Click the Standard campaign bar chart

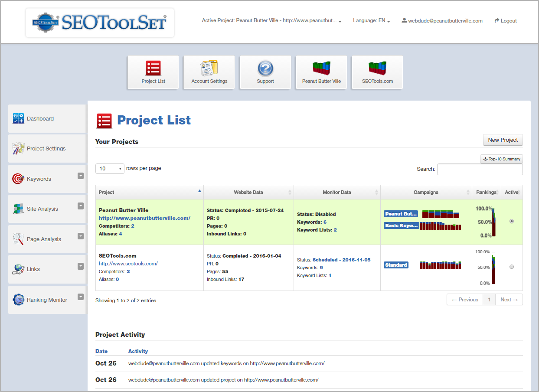[441, 265]
